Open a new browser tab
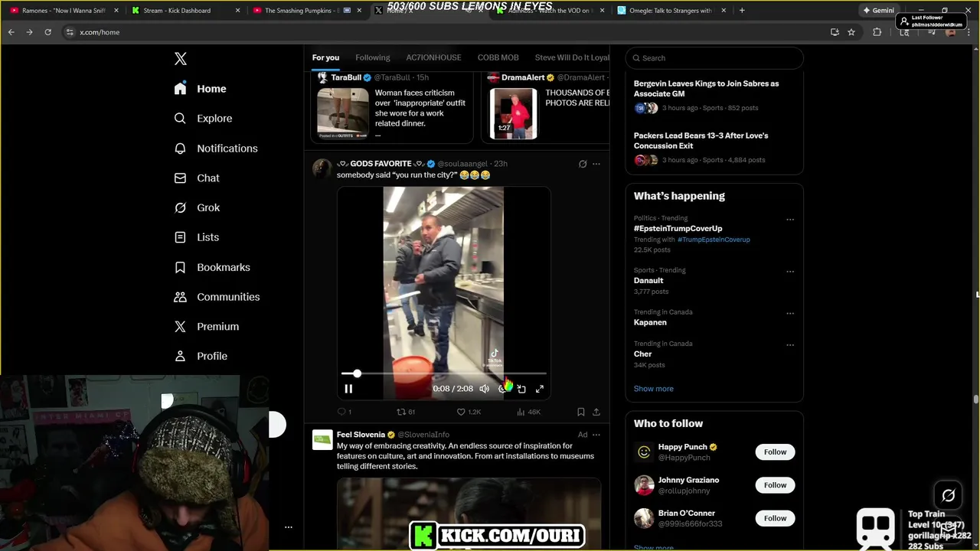Viewport: 980px width, 551px height. [x=742, y=11]
